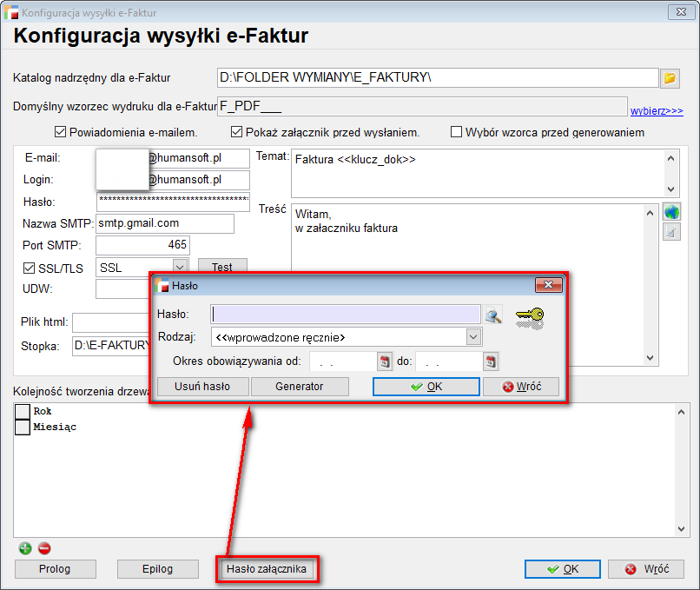The width and height of the screenshot is (700, 590).
Task: Cancel Hasło dialog with Wróć
Action: [521, 387]
